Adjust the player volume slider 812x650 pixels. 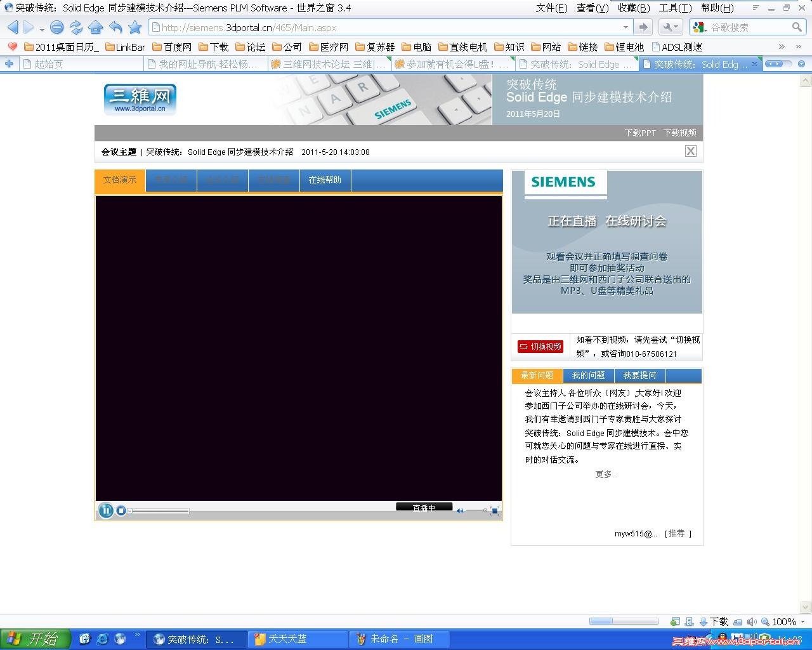click(477, 511)
